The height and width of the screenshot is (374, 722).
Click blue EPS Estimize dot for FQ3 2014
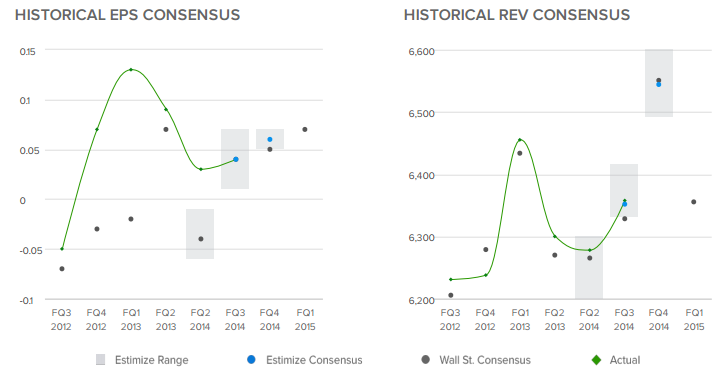236,159
